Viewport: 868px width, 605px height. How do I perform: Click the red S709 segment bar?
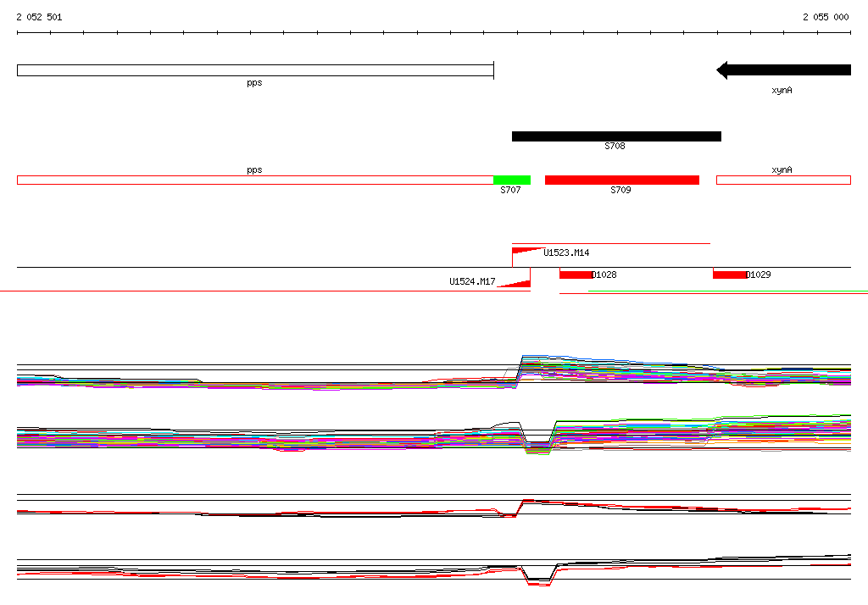pos(622,180)
